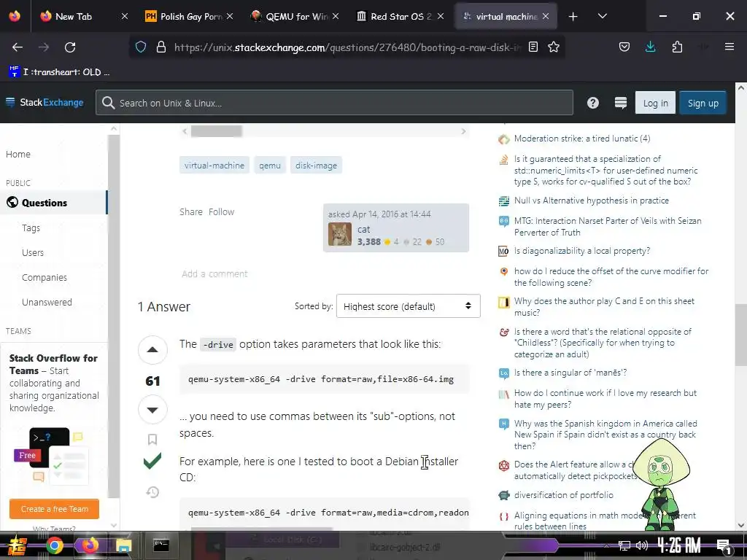Image resolution: width=747 pixels, height=560 pixels.
Task: Open File Explorer from the taskbar
Action: [123, 545]
